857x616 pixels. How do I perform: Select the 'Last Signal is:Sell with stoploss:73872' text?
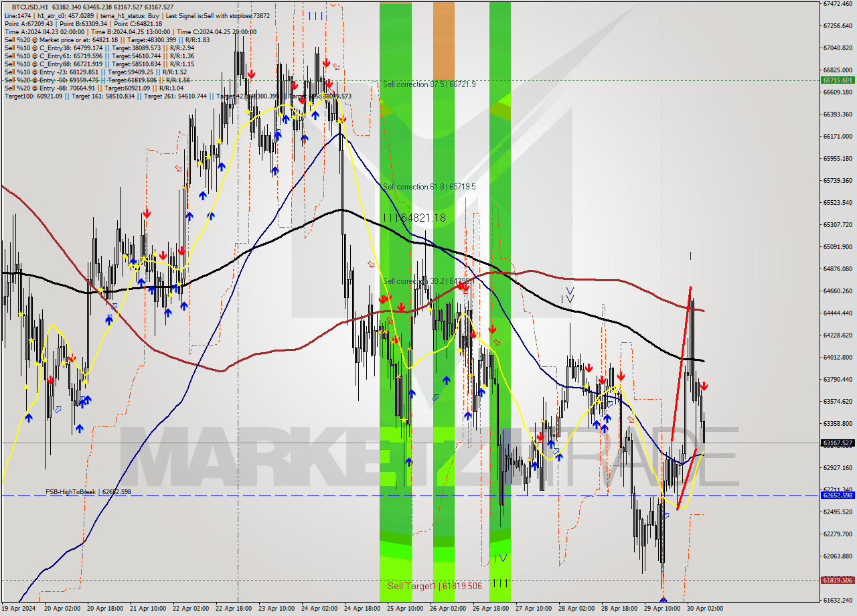pyautogui.click(x=217, y=15)
